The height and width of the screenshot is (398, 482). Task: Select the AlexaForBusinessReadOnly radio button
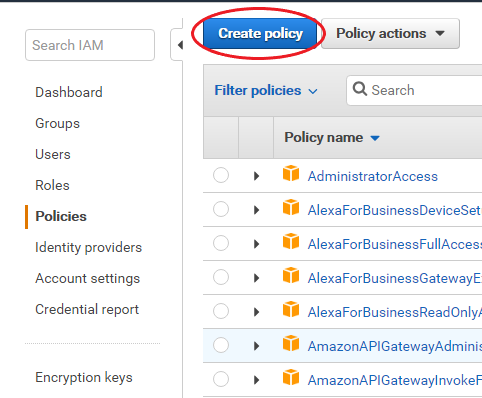pos(221,311)
